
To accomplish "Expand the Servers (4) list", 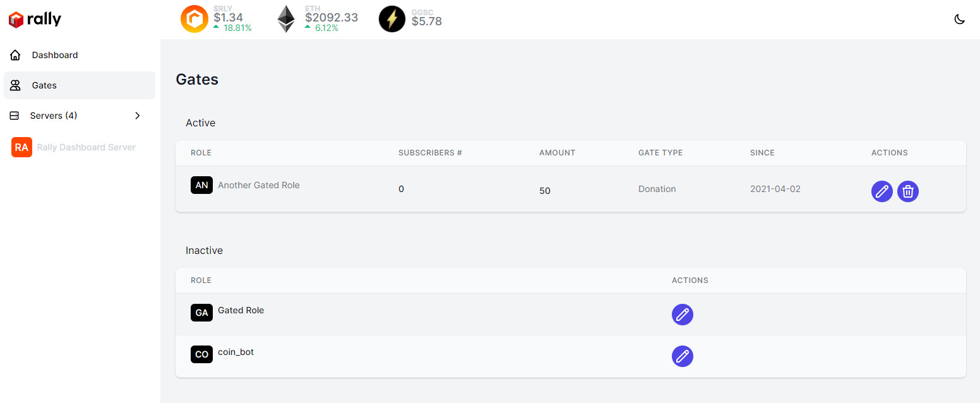I will point(54,116).
